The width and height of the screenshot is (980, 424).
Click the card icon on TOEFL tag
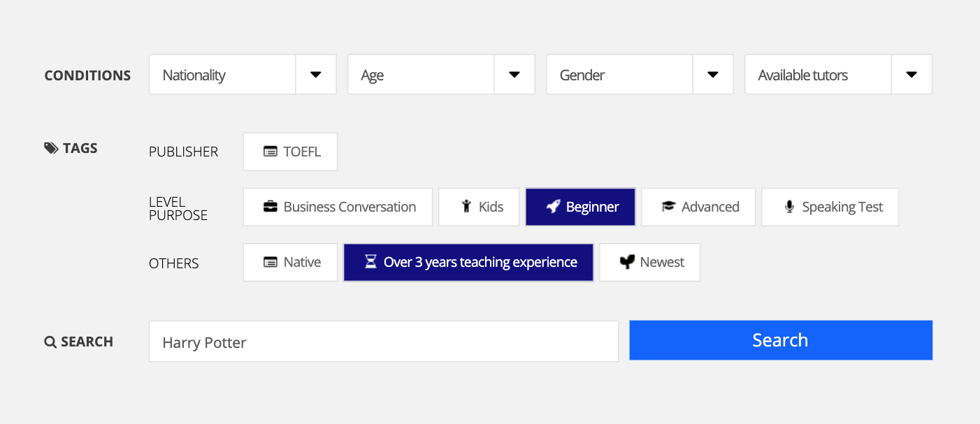tap(270, 152)
